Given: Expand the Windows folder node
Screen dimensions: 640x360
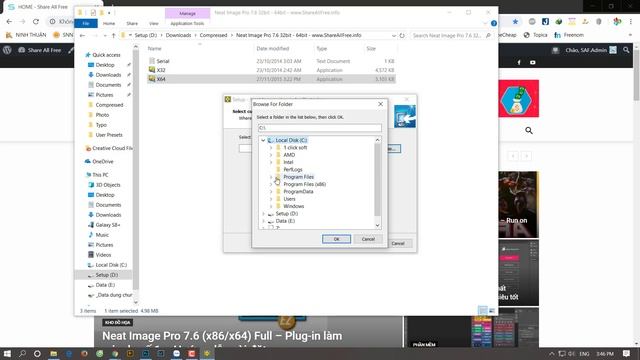Looking at the screenshot, I should point(271,206).
